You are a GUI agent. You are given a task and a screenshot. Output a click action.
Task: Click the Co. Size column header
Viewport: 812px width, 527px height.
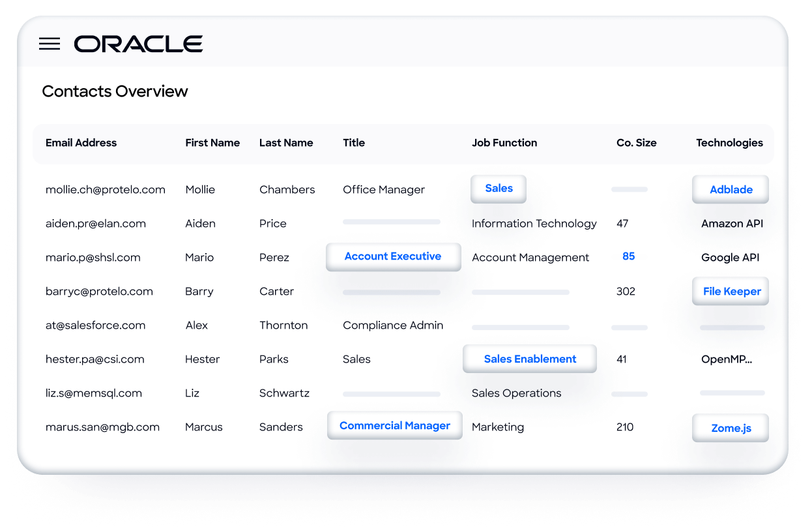pyautogui.click(x=637, y=143)
